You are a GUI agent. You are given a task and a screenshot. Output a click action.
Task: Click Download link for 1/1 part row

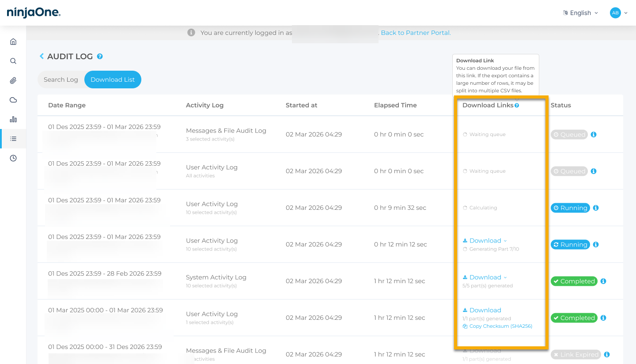[x=482, y=310]
